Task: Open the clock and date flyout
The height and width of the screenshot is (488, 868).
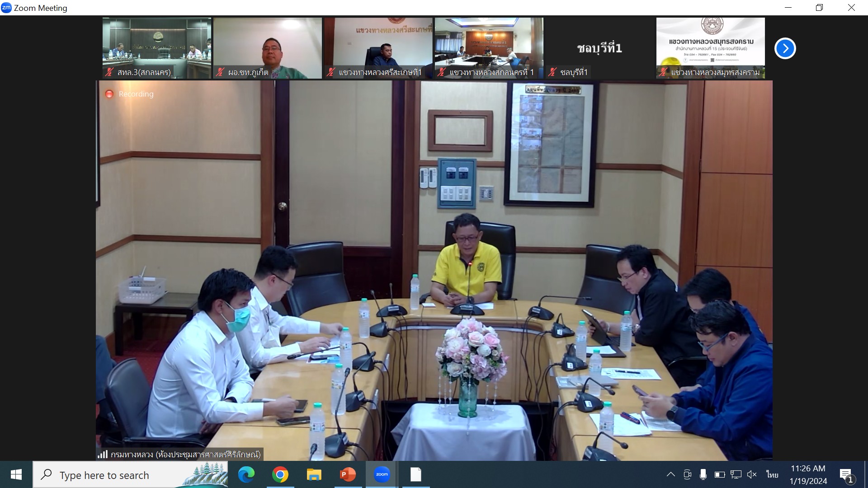Action: (x=808, y=474)
